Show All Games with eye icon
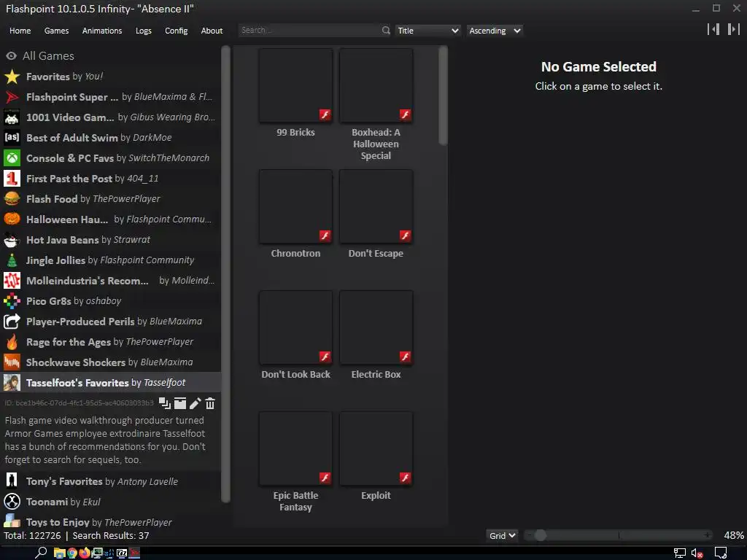This screenshot has width=747, height=560. tap(12, 55)
